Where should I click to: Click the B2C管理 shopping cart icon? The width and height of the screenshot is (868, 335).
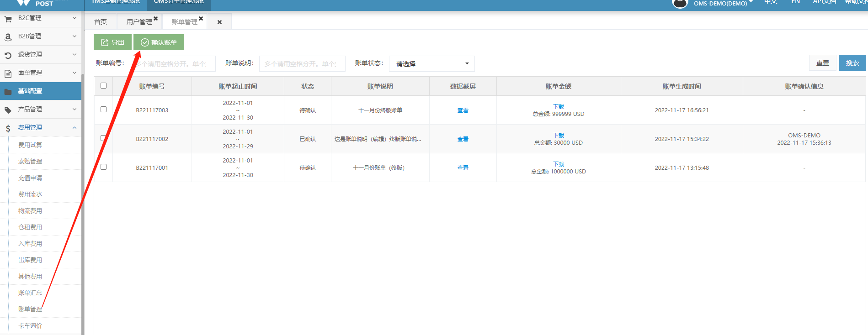click(8, 19)
